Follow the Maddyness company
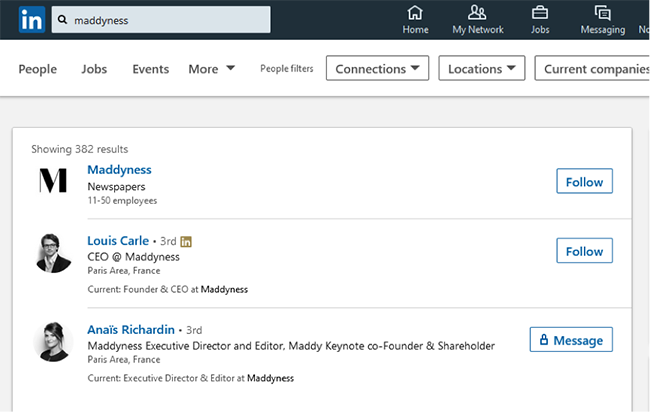Viewport: 650px width, 412px height. coord(585,181)
